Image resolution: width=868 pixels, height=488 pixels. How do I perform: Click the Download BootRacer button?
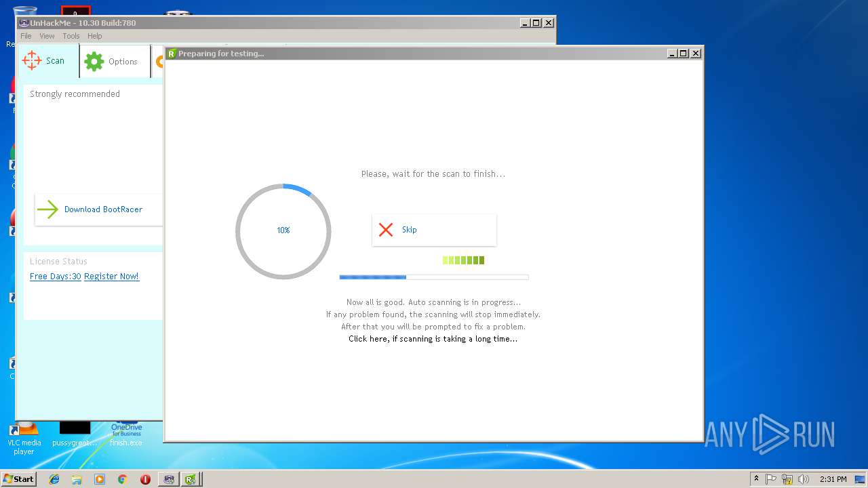coord(98,209)
